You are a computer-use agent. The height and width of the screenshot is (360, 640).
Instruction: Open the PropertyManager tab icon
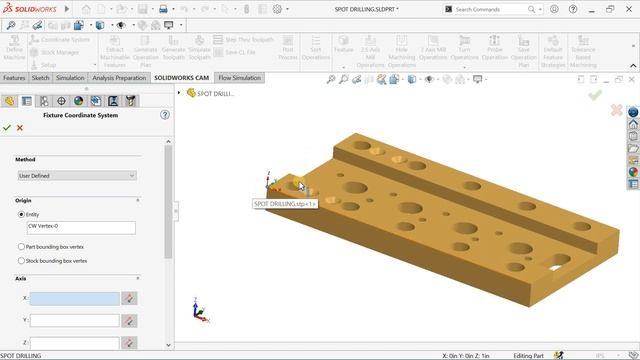coord(27,101)
